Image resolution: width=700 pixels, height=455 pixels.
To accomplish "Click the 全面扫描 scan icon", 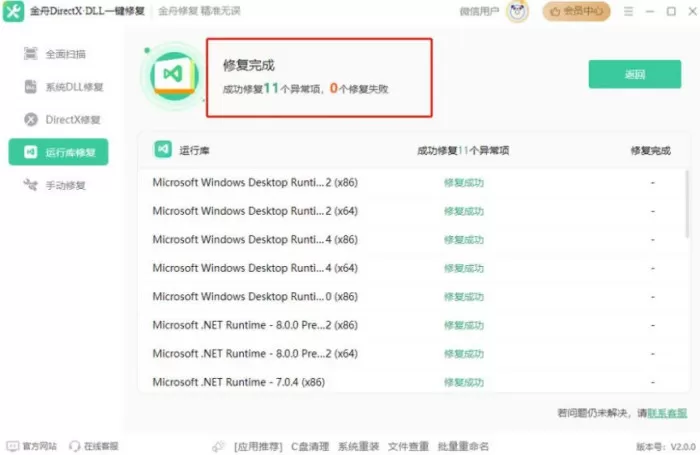I will click(x=30, y=54).
